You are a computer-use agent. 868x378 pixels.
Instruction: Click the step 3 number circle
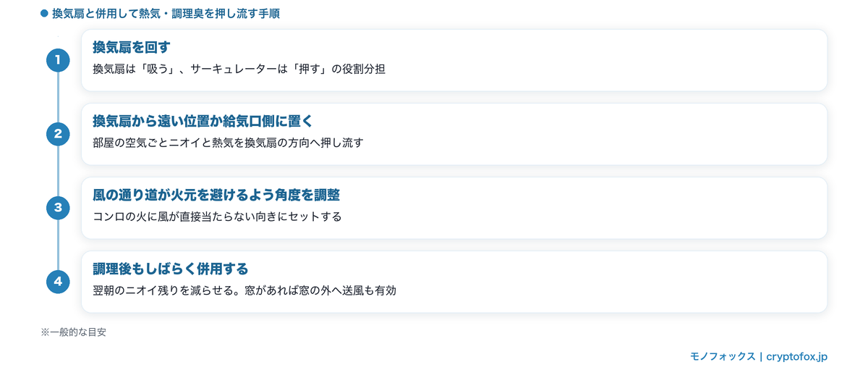tap(58, 208)
